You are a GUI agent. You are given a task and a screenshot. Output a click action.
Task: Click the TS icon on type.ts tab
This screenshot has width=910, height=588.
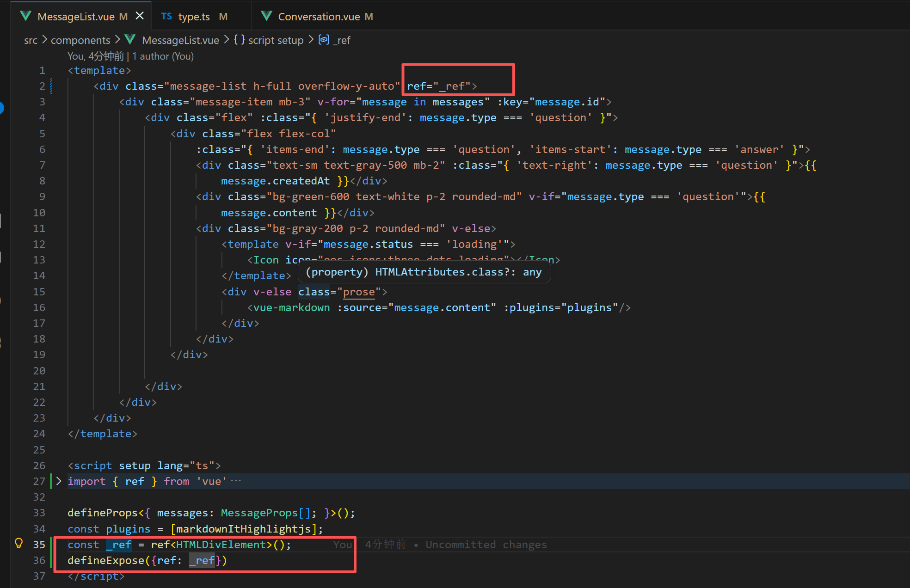(x=166, y=17)
